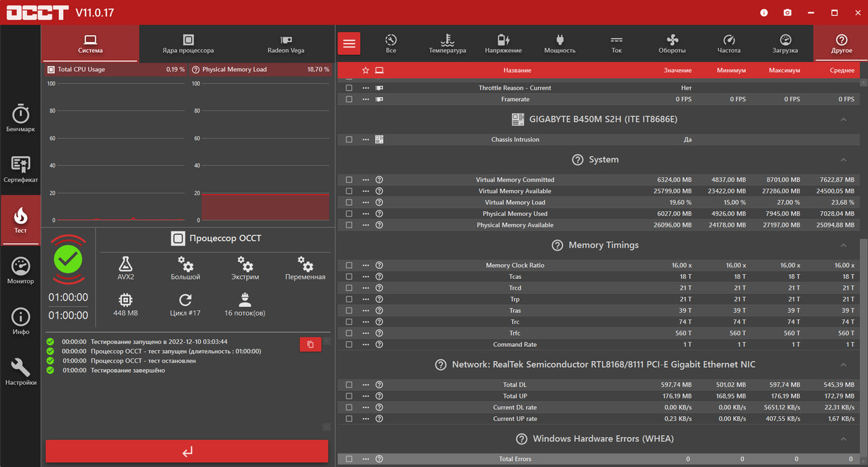Click help icon on Virtual Memory Load row
This screenshot has height=467, width=868.
pos(379,202)
